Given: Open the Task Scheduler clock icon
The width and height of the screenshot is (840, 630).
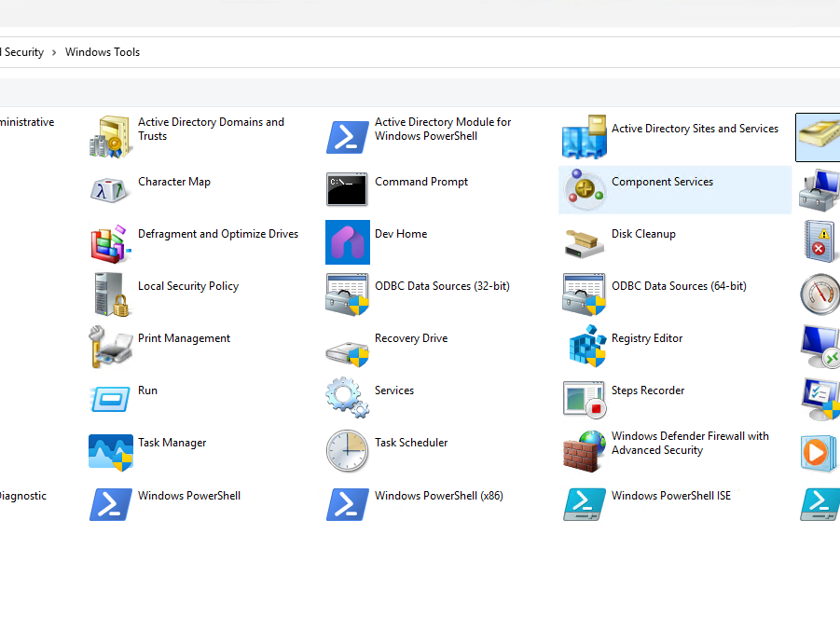Looking at the screenshot, I should coord(348,451).
